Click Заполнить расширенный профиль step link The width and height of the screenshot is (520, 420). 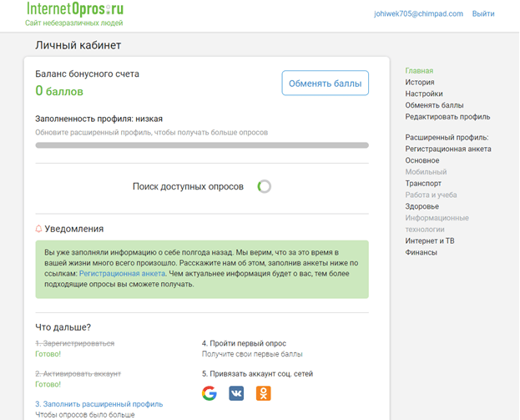click(x=99, y=404)
